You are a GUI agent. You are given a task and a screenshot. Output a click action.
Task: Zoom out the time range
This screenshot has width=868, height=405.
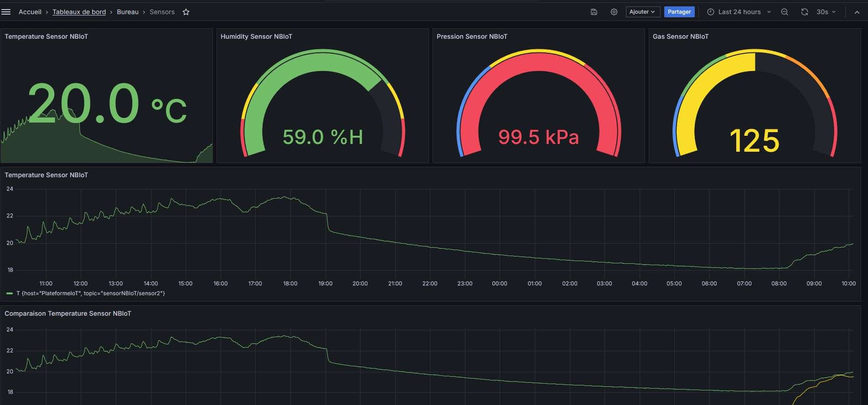784,12
